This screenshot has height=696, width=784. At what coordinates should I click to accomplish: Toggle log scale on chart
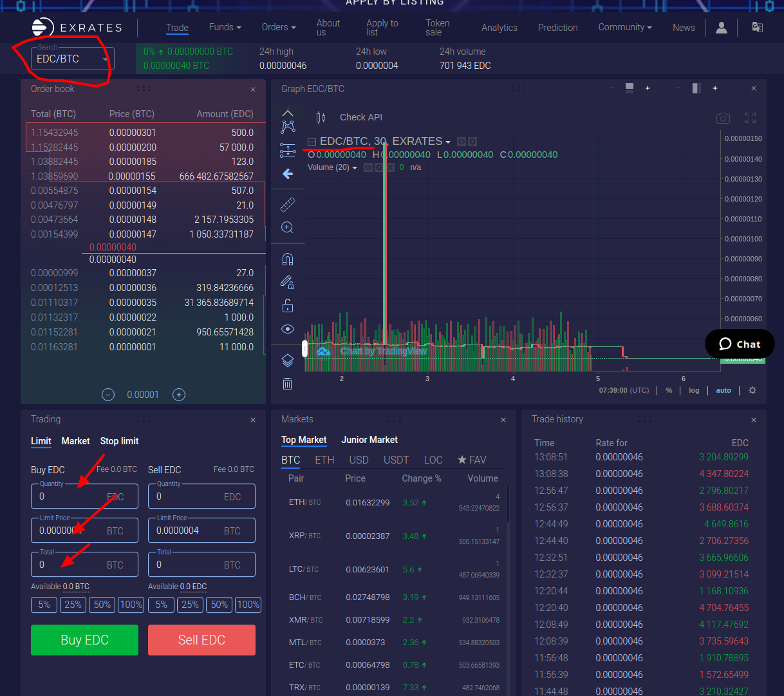point(694,390)
